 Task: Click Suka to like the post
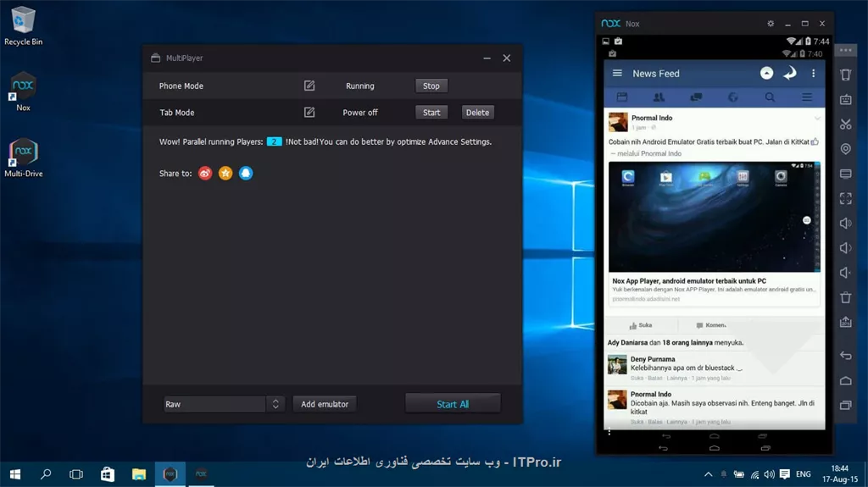[x=641, y=325]
